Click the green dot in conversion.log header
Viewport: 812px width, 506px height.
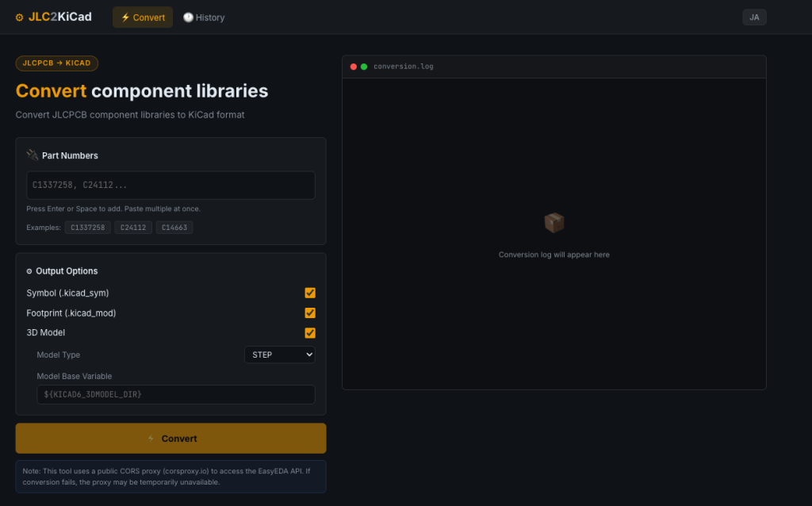[x=364, y=67]
